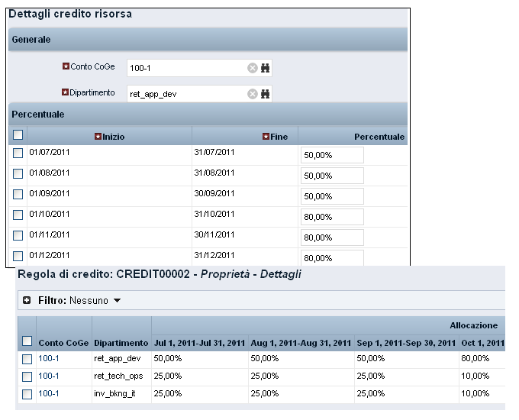Image resolution: width=519 pixels, height=420 pixels.
Task: Check the row starting 01/10/2011
Action: [18, 215]
